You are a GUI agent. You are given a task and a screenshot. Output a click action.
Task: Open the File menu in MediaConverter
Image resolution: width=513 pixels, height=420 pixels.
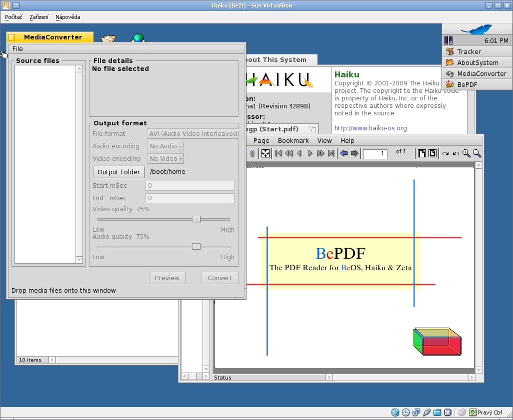click(x=17, y=49)
